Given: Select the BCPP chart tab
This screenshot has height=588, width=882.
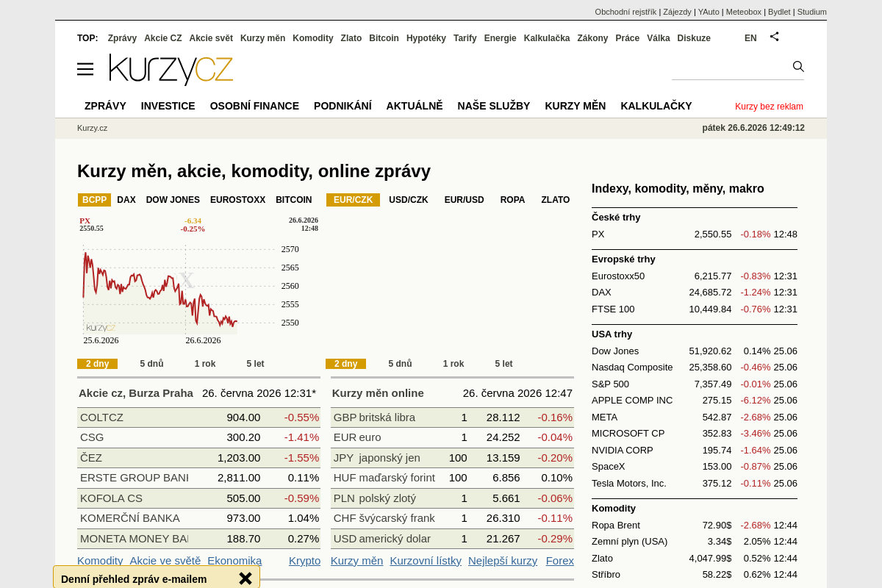Looking at the screenshot, I should coord(94,200).
